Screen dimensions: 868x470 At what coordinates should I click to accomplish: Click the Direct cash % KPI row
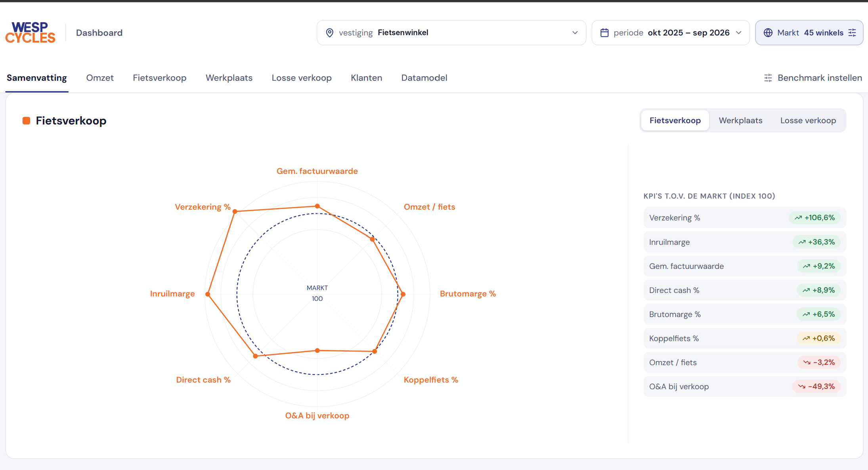coord(745,290)
